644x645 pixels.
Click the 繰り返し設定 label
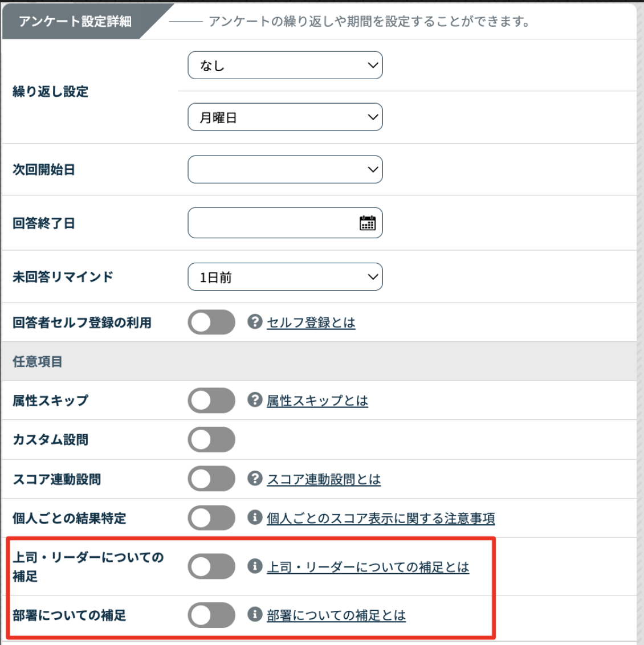(50, 91)
